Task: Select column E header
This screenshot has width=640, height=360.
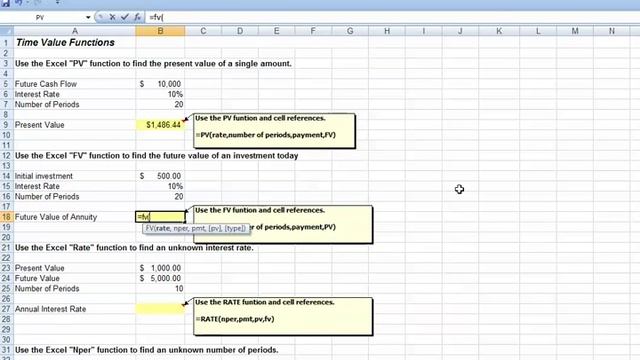Action: click(x=277, y=31)
